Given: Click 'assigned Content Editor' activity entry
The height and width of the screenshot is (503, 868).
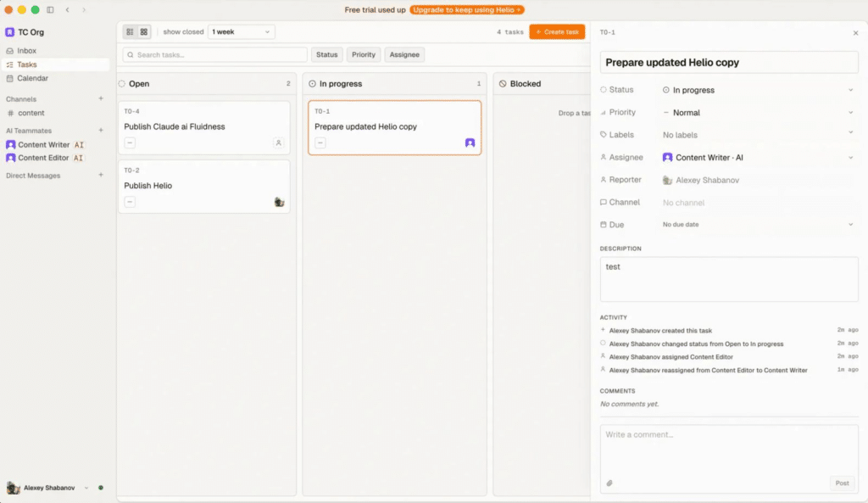Looking at the screenshot, I should (x=671, y=357).
